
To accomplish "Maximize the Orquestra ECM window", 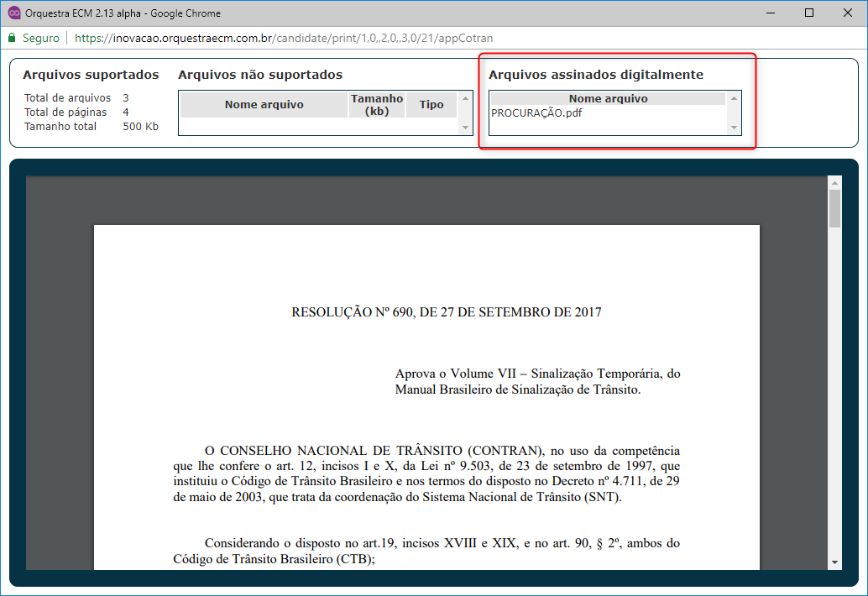I will (809, 13).
